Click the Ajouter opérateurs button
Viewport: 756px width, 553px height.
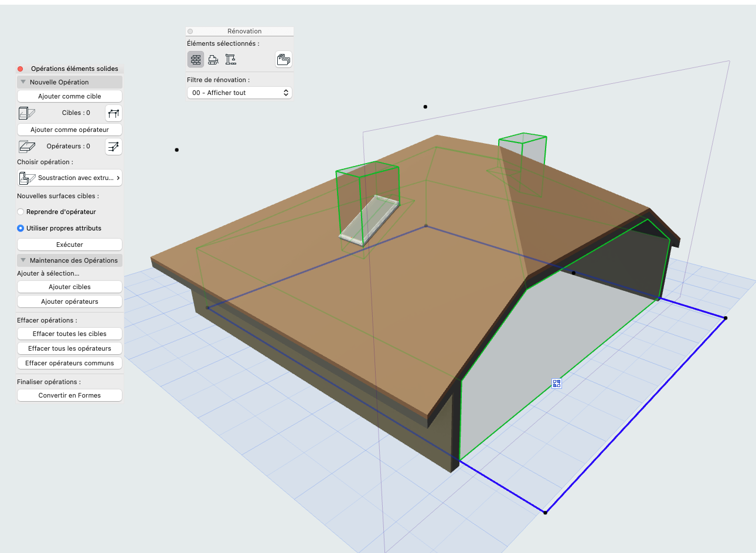[70, 301]
